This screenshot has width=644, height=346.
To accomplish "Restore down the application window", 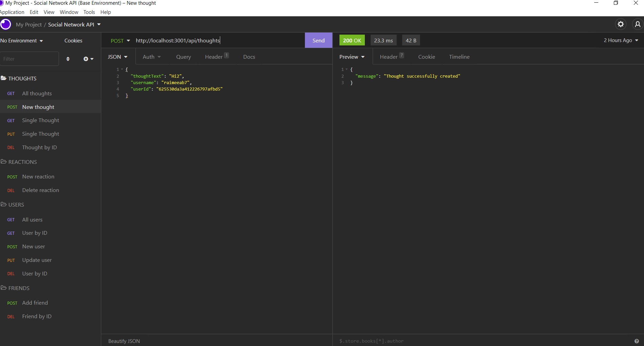I will (x=616, y=3).
